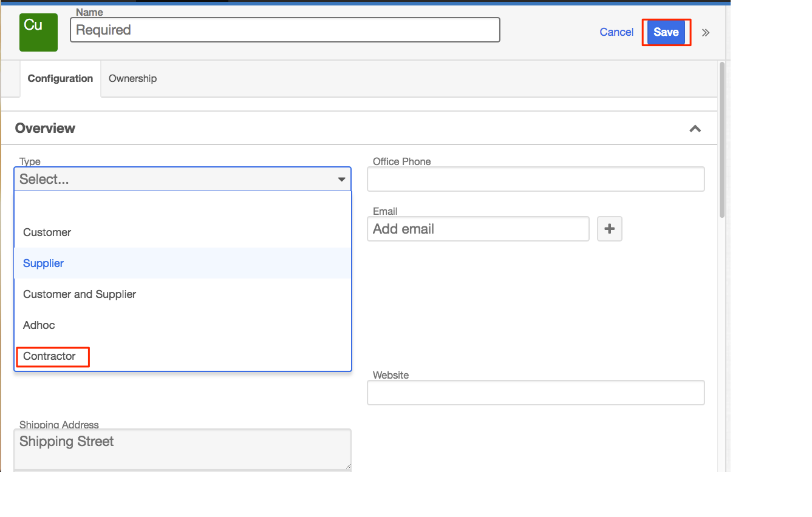Click into the Office Phone field

coord(536,179)
